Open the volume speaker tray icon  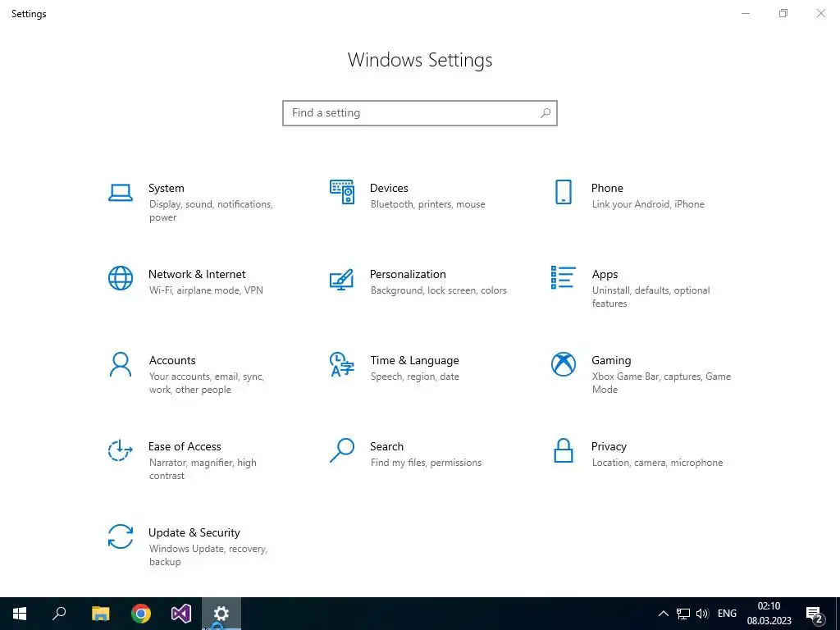coord(702,614)
